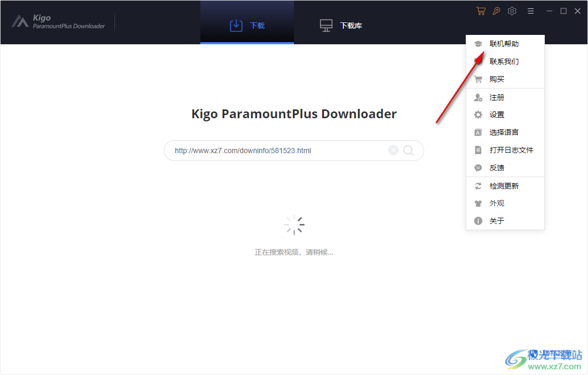The width and height of the screenshot is (588, 375).
Task: Clear the URL with the X icon
Action: 393,151
